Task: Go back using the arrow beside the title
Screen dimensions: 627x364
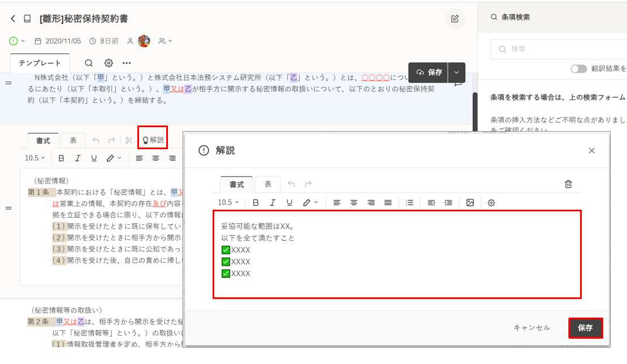Action: 13,19
